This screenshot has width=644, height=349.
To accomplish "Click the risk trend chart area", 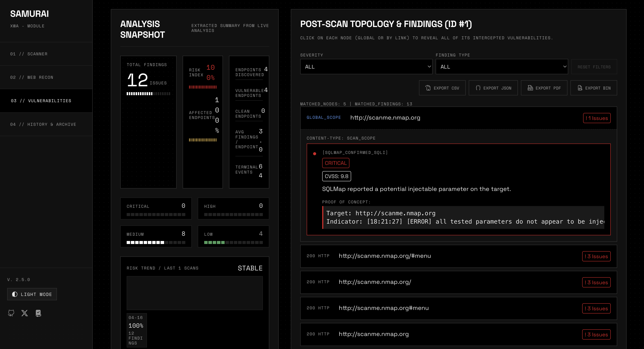I will (x=195, y=293).
